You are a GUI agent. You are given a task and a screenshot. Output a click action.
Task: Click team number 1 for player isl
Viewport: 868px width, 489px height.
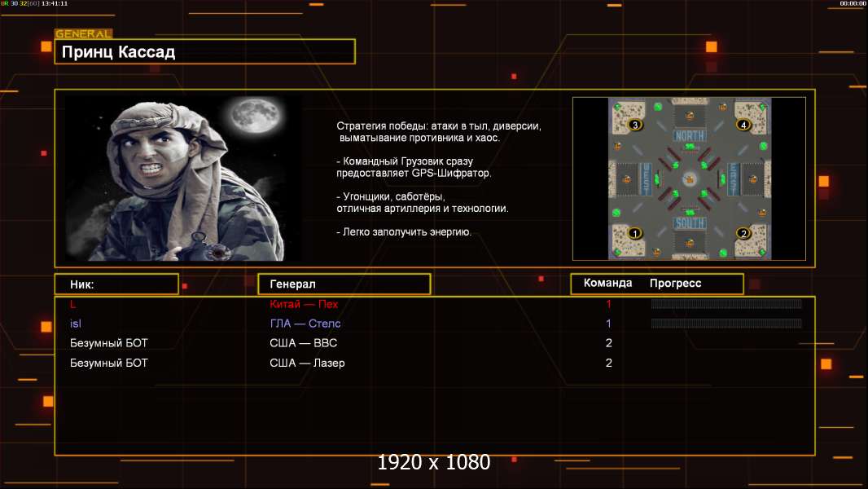[609, 324]
